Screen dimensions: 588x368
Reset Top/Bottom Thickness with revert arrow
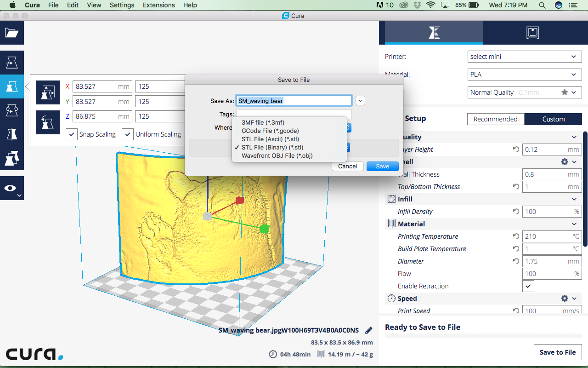click(x=516, y=187)
